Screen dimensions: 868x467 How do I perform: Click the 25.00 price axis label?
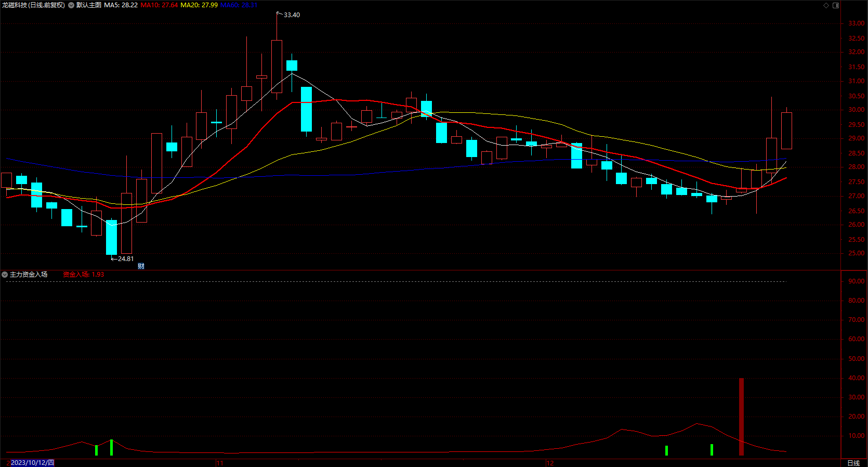click(857, 253)
